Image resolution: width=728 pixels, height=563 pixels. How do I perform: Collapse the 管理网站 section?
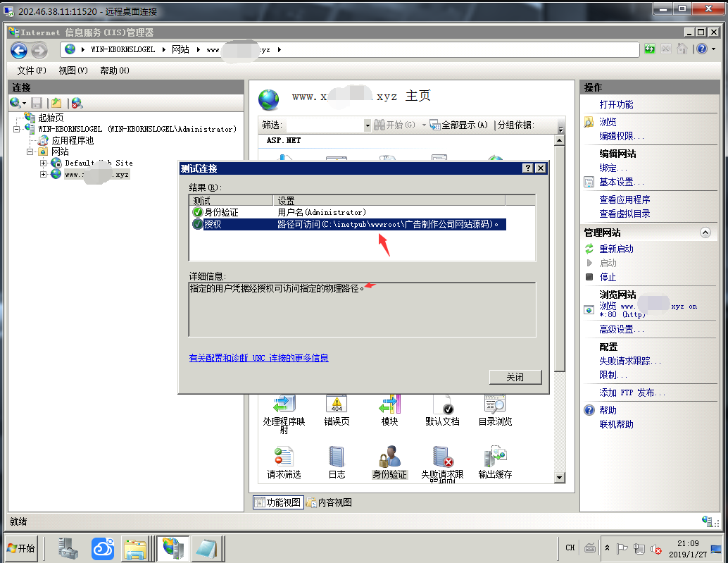(x=705, y=233)
